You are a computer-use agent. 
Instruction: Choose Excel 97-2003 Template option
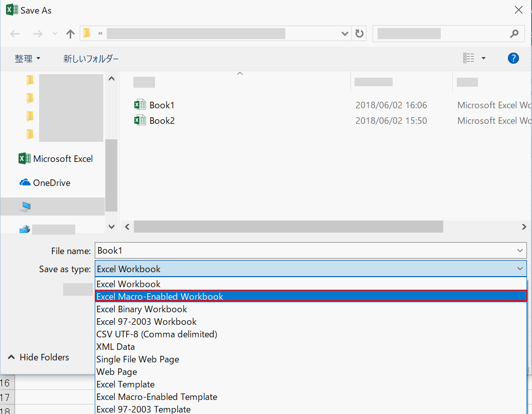(311, 409)
